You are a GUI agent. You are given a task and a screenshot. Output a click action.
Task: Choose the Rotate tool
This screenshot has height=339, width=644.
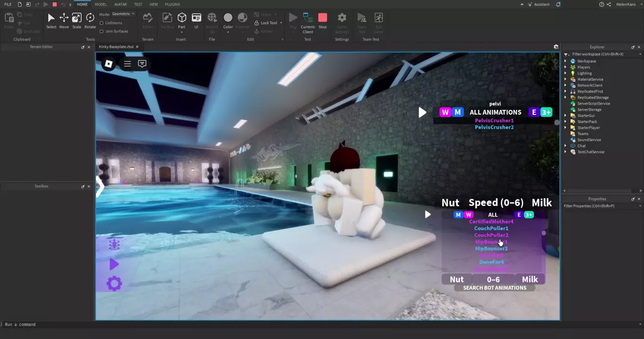pos(90,20)
